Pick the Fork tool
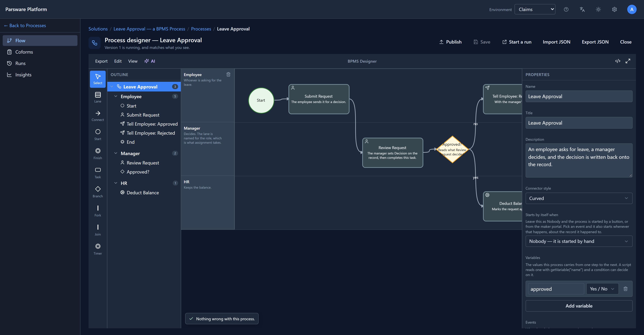 (97, 211)
